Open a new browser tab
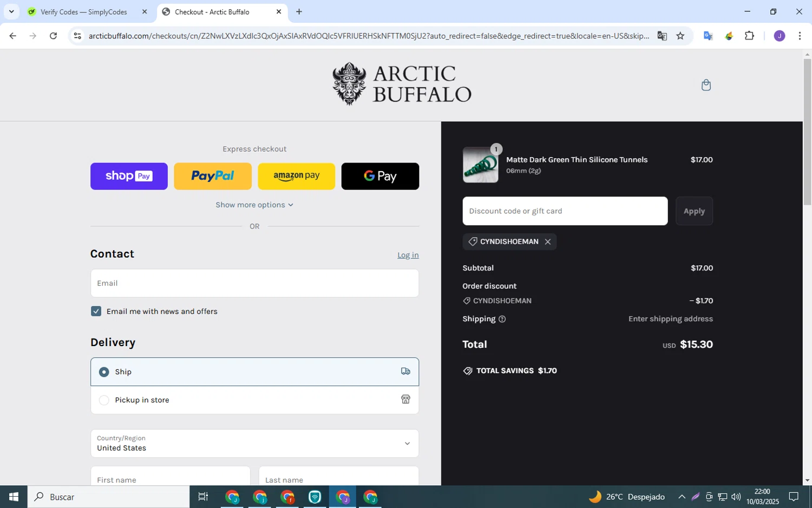This screenshot has height=508, width=812. click(299, 12)
